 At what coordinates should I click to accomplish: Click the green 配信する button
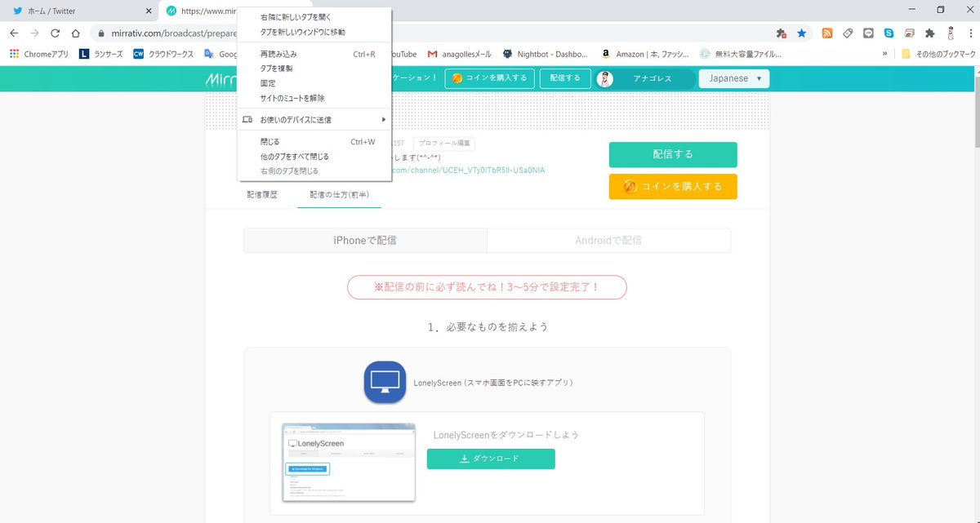(671, 154)
